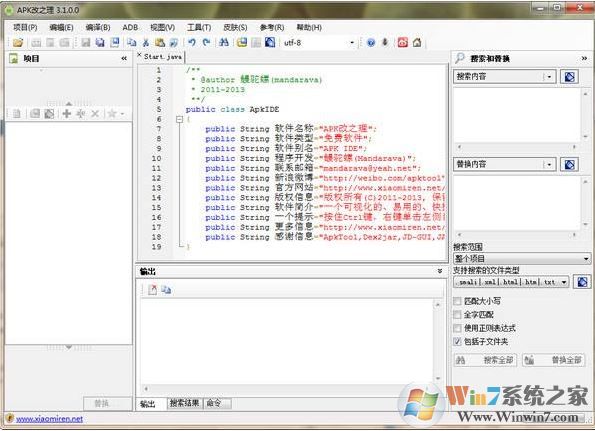Image resolution: width=595 pixels, height=431 pixels.
Task: Click the binoculars find icon
Action: click(x=224, y=42)
